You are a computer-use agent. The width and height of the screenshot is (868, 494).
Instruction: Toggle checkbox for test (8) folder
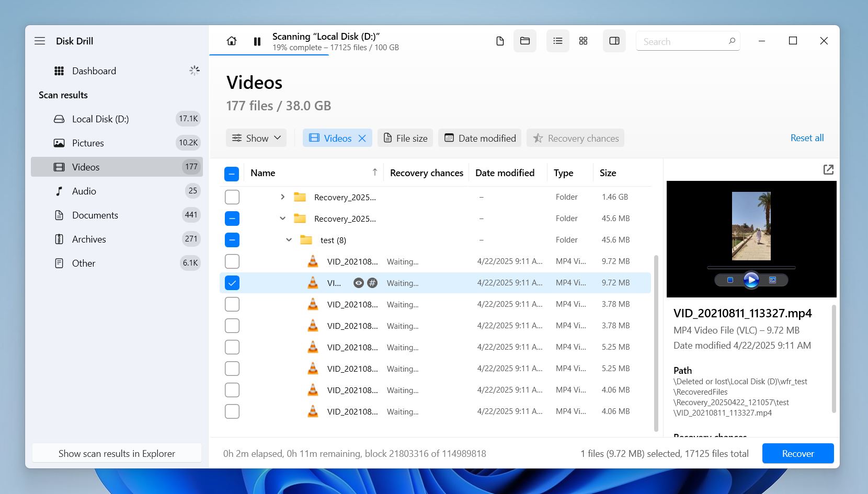coord(232,240)
